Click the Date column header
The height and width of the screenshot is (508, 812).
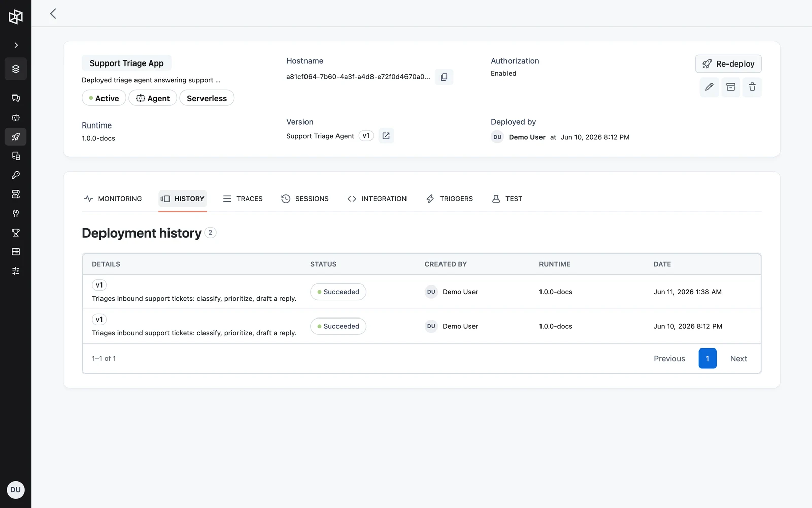662,264
